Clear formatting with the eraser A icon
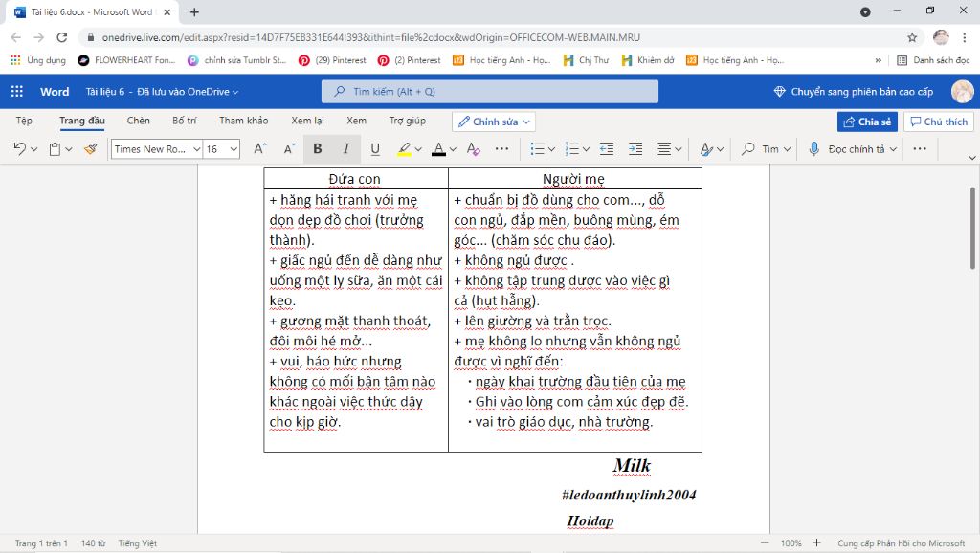The height and width of the screenshot is (553, 980). [x=473, y=148]
